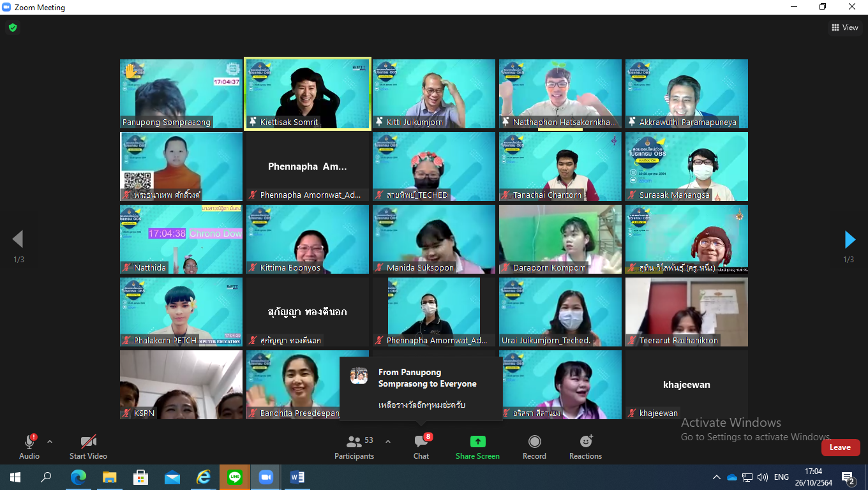This screenshot has width=868, height=490.
Task: Select the khajeewan participant tile
Action: pyautogui.click(x=687, y=385)
